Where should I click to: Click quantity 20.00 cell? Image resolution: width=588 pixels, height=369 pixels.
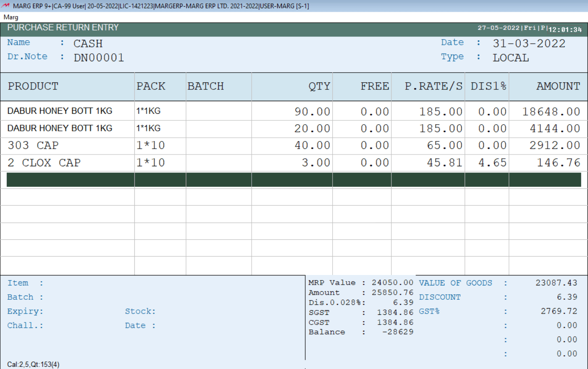tap(312, 128)
